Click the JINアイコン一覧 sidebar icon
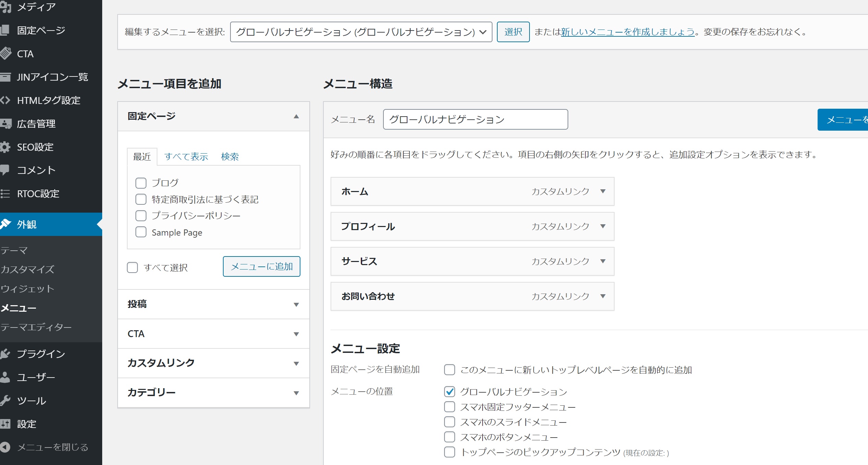This screenshot has height=465, width=868. (x=5, y=77)
